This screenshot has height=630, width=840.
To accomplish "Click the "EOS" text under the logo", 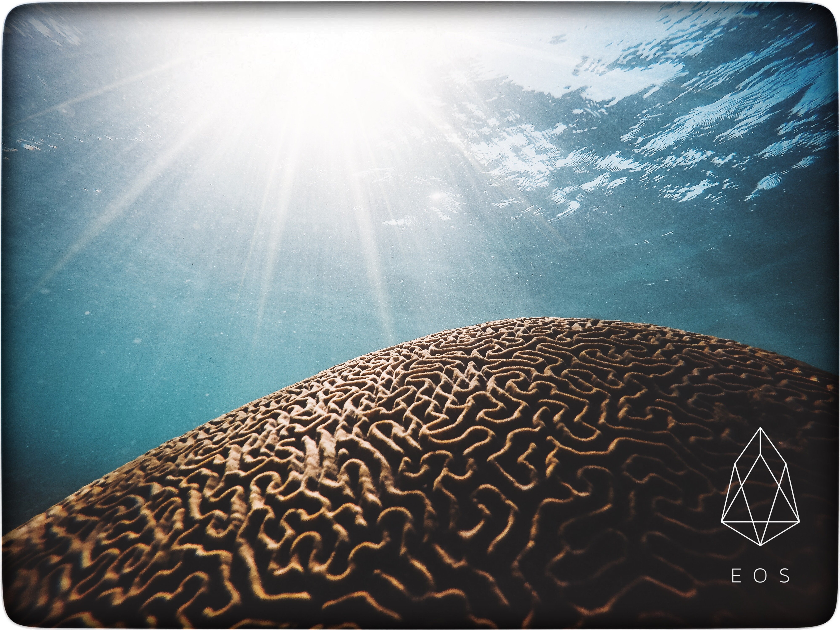I will [761, 576].
